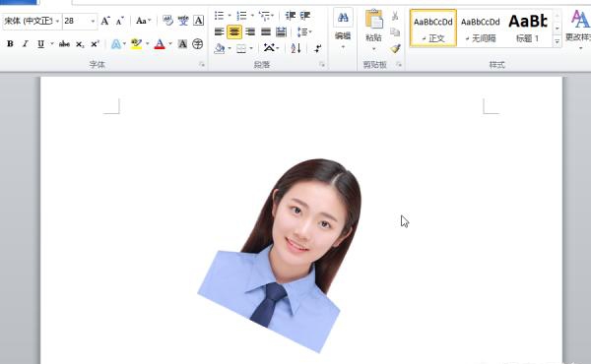The width and height of the screenshot is (591, 364).
Task: Open the Borders dropdown arrow
Action: [x=251, y=48]
